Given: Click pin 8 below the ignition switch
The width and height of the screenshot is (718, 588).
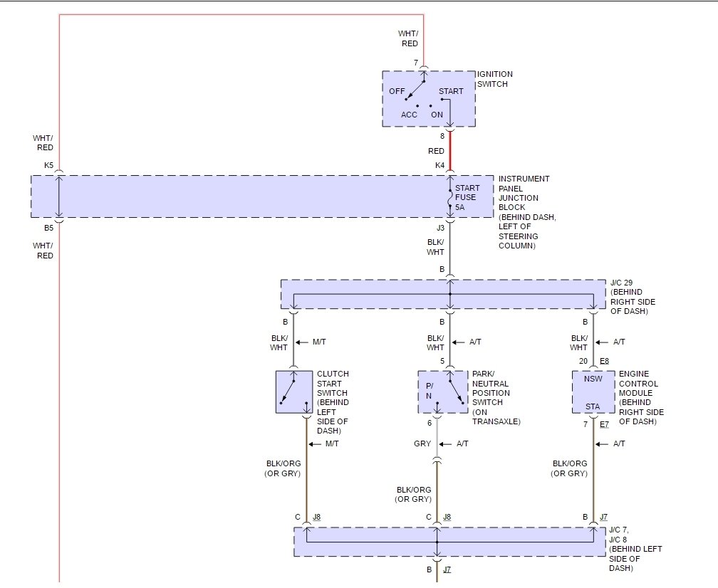Looking at the screenshot, I should click(x=442, y=136).
